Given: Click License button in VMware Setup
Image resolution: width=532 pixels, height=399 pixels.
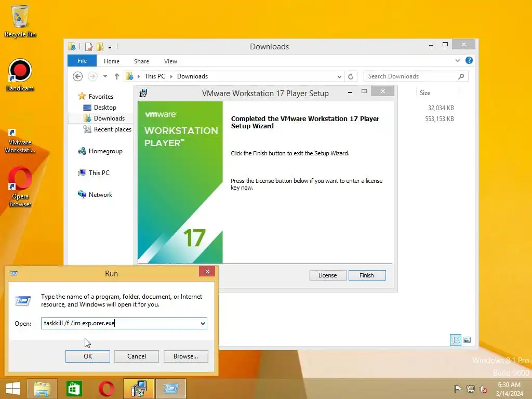Looking at the screenshot, I should pos(328,275).
